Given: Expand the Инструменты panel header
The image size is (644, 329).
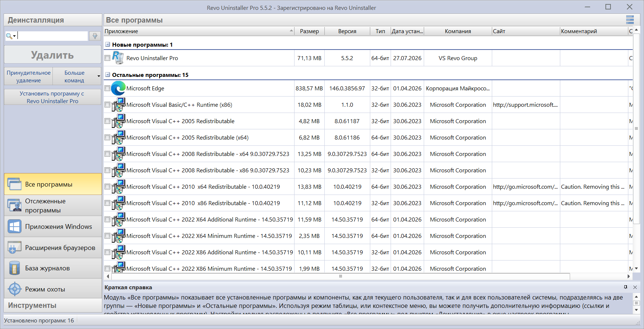Looking at the screenshot, I should click(x=53, y=305).
